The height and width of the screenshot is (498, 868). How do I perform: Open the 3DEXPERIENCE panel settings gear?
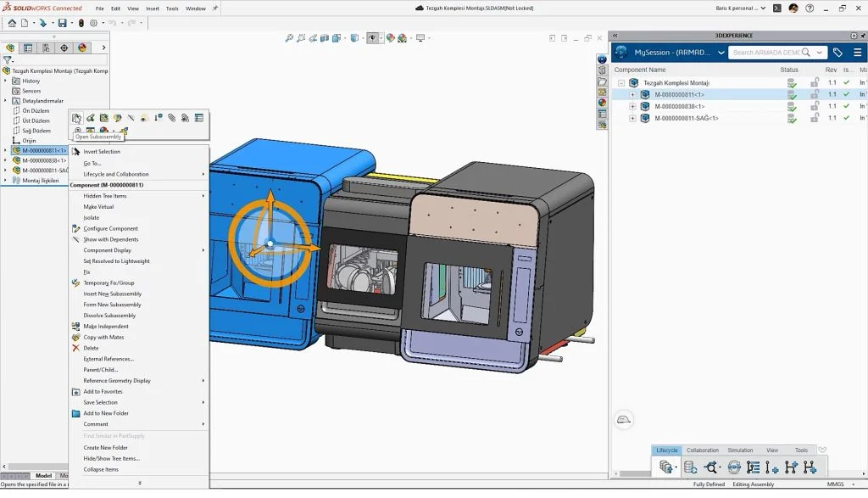tap(852, 36)
